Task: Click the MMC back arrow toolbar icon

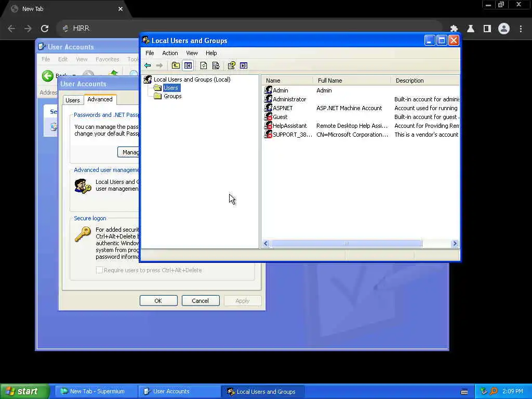Action: (148, 65)
